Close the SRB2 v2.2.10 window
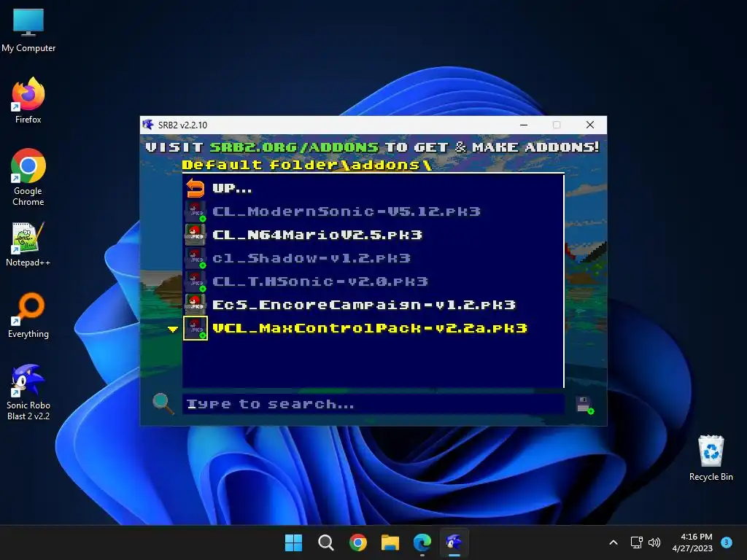This screenshot has height=560, width=747. click(589, 125)
